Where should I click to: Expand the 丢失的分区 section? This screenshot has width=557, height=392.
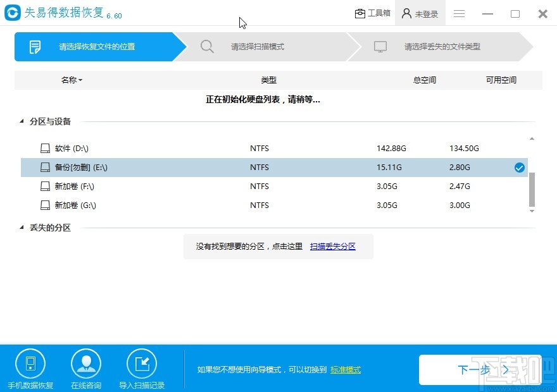pyautogui.click(x=21, y=228)
